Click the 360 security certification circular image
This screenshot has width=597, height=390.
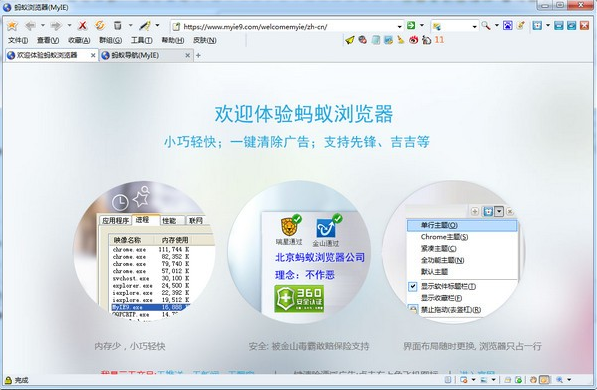(299, 252)
